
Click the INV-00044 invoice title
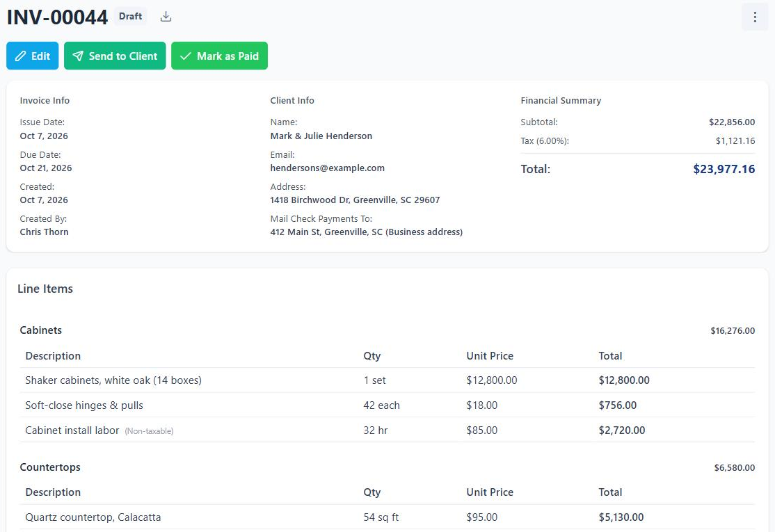coord(57,17)
